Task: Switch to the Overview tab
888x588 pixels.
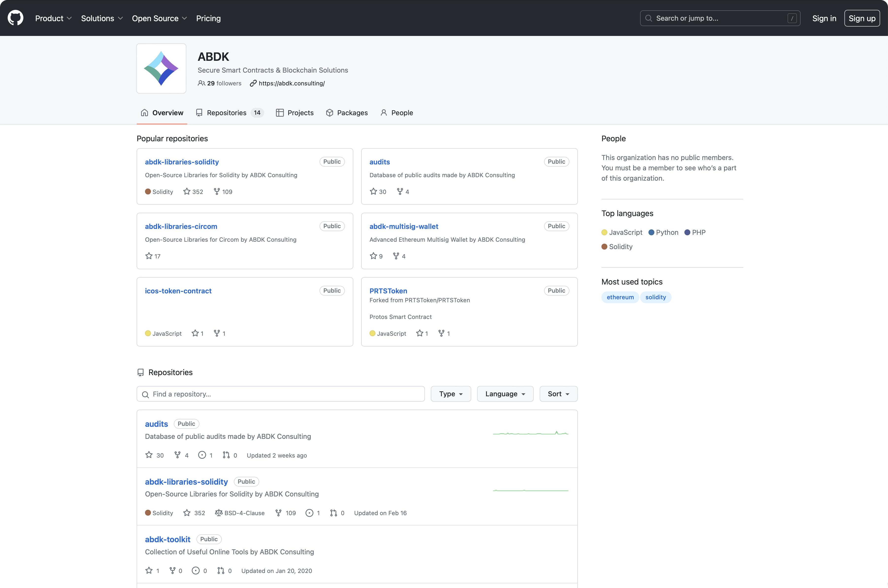Action: pos(162,112)
